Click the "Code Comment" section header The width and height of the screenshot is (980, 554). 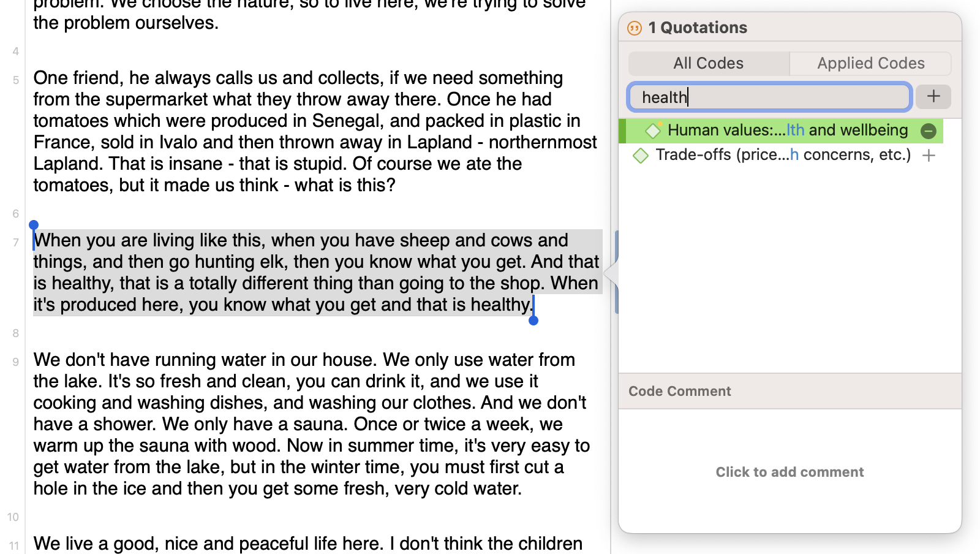tap(680, 391)
